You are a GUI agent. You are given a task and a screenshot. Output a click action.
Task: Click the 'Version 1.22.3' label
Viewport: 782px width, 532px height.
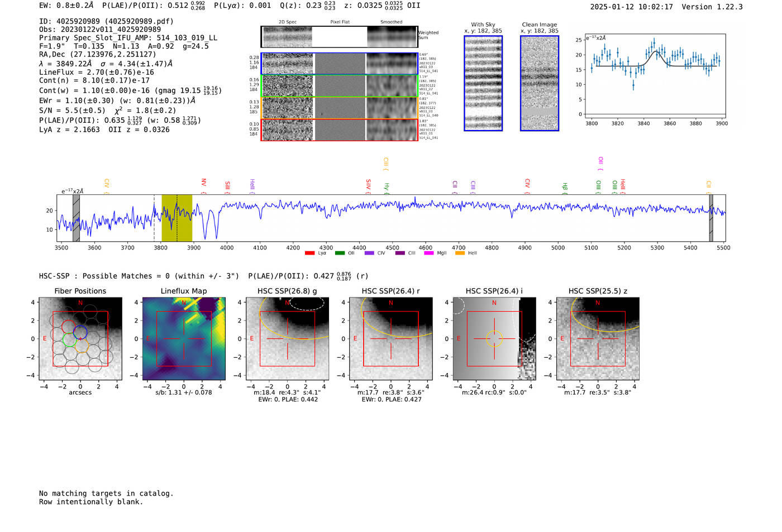tap(712, 7)
